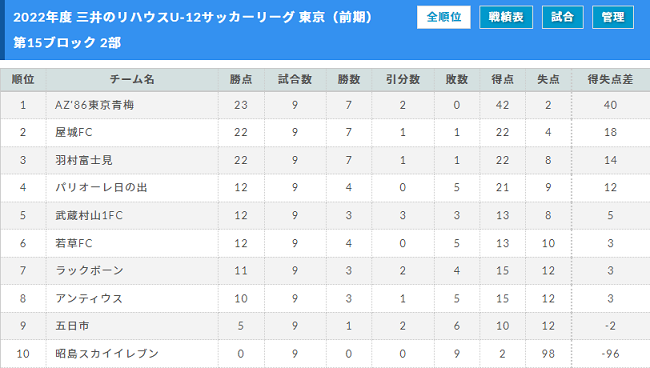
Task: Select the 得失点差 column header
Action: [610, 80]
